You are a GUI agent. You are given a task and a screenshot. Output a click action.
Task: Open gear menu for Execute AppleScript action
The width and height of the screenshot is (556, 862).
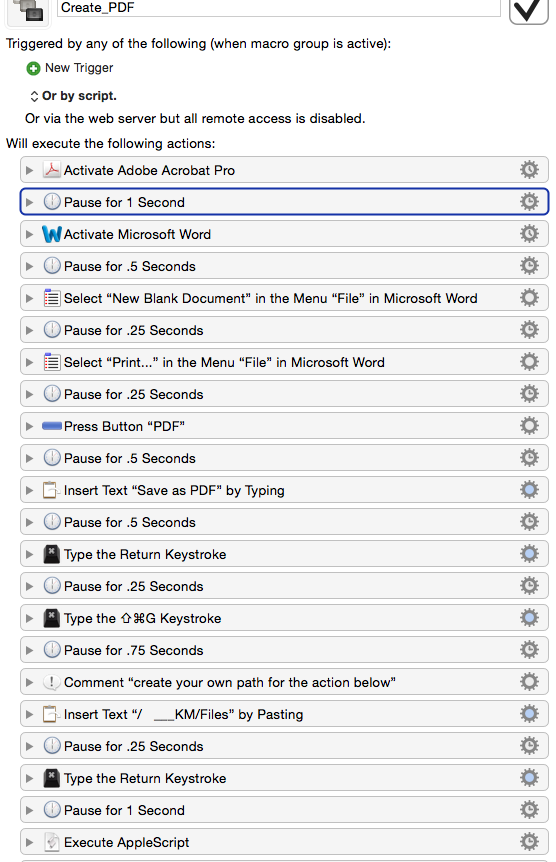pyautogui.click(x=529, y=841)
